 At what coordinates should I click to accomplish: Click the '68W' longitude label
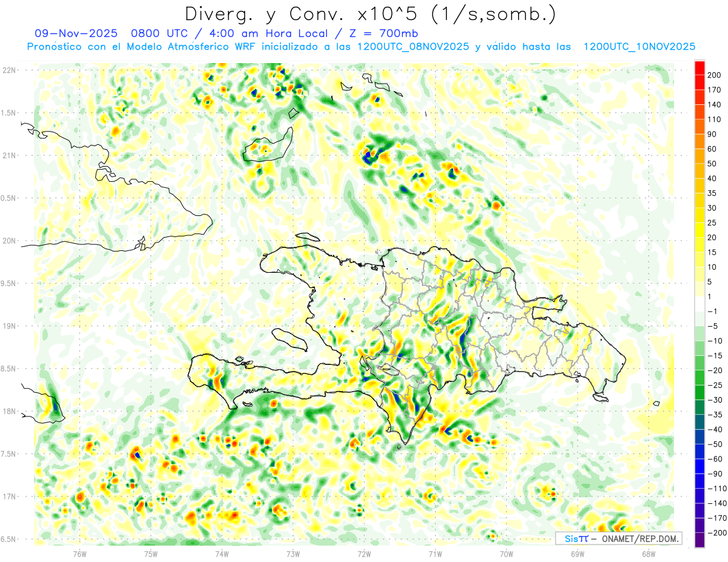(x=649, y=554)
